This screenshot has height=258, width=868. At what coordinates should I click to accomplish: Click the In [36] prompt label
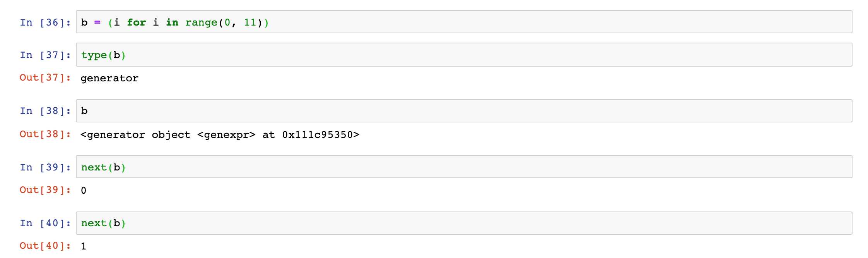46,22
